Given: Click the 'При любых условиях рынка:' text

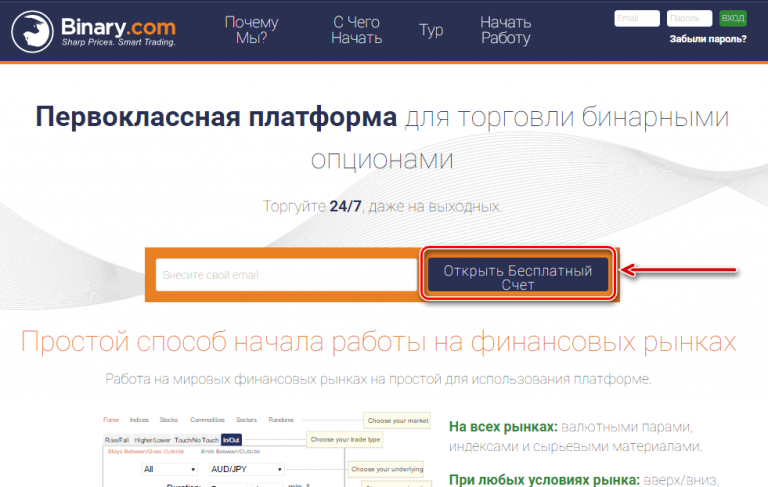Looking at the screenshot, I should click(544, 480).
